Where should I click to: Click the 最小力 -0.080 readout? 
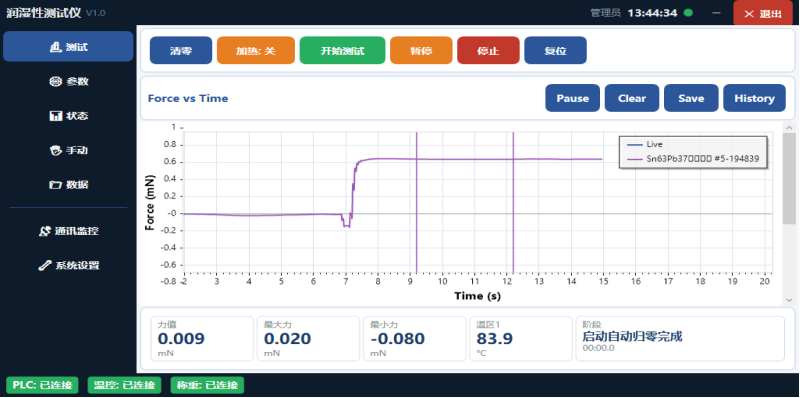coord(415,338)
